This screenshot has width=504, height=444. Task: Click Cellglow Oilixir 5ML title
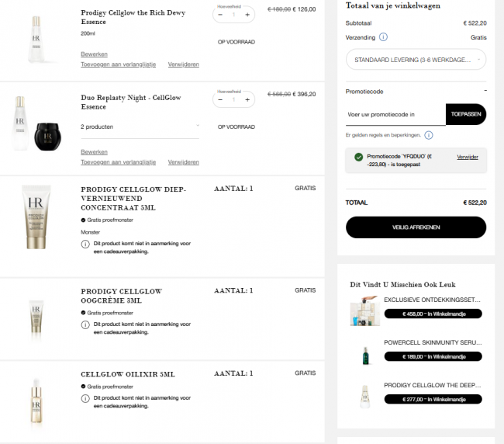tap(128, 374)
